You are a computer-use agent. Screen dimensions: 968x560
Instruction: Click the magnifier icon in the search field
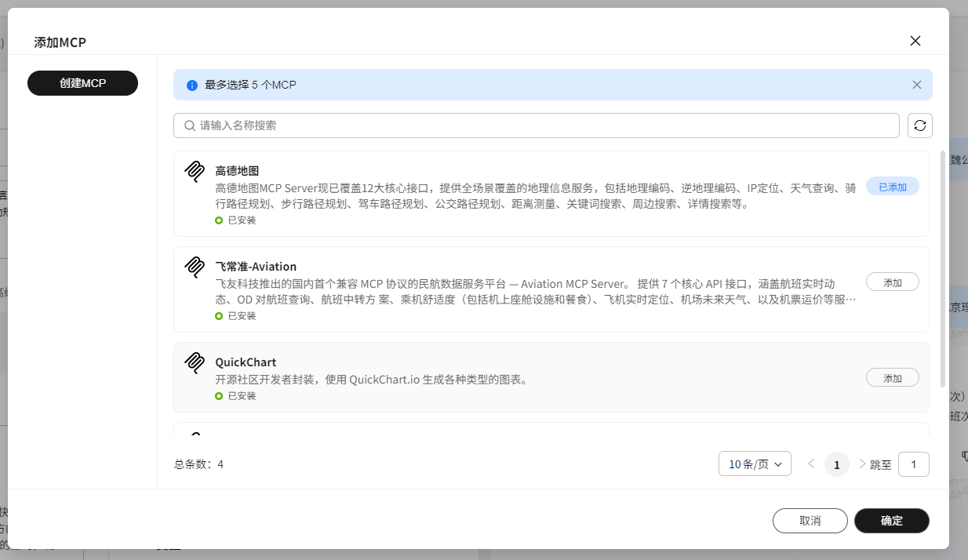189,125
